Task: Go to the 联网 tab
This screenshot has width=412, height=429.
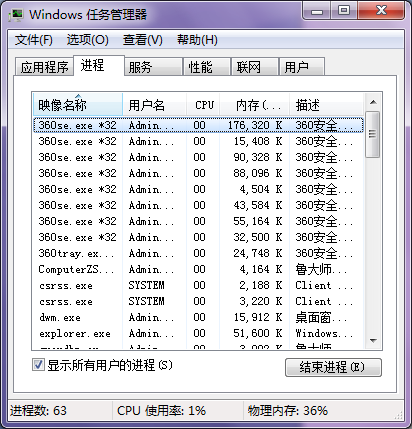Action: point(255,67)
